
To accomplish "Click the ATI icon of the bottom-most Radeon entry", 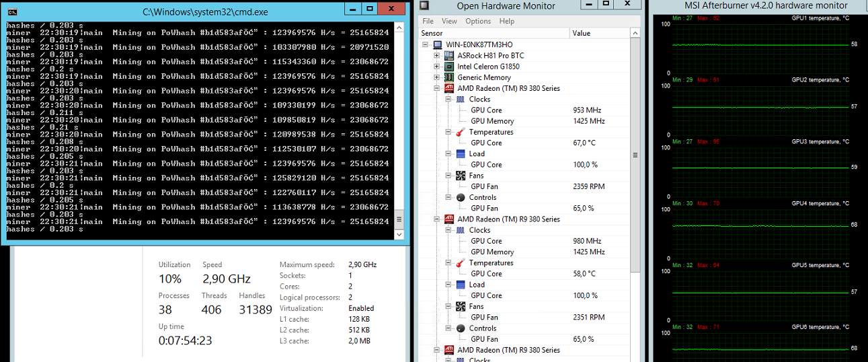I will tap(449, 350).
